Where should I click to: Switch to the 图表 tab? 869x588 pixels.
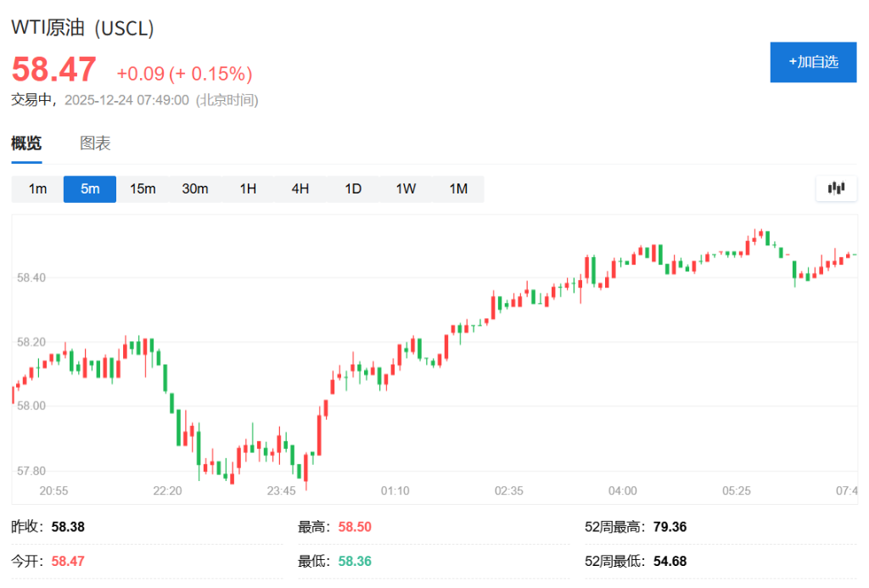(95, 143)
